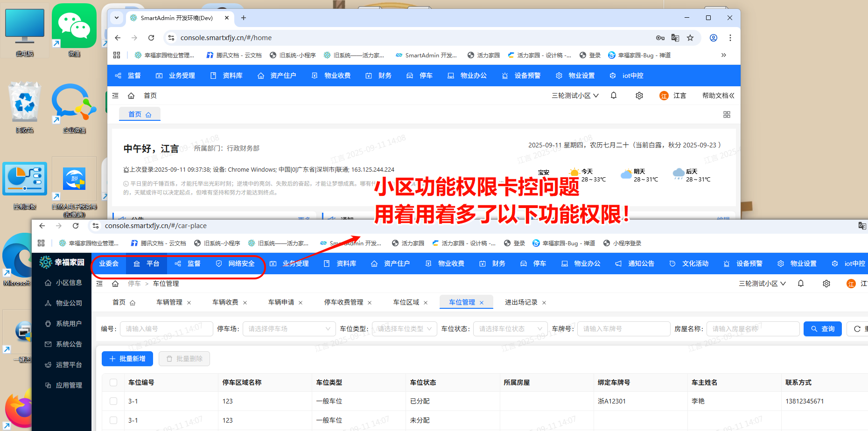Check the select-all checkbox in table header
This screenshot has width=868, height=431.
point(113,382)
